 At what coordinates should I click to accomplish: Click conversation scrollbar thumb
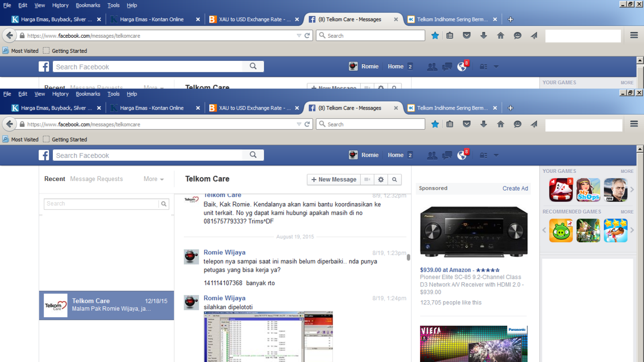click(x=409, y=257)
